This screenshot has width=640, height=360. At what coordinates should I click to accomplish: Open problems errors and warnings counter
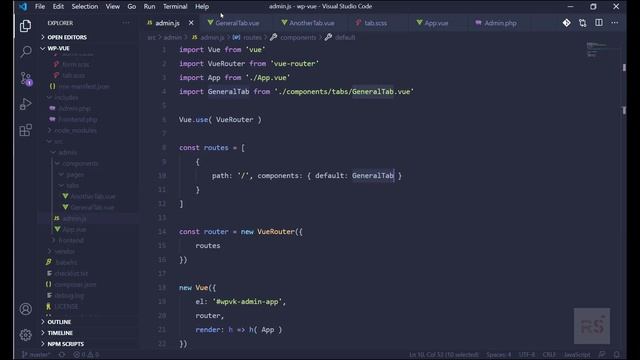[86, 355]
